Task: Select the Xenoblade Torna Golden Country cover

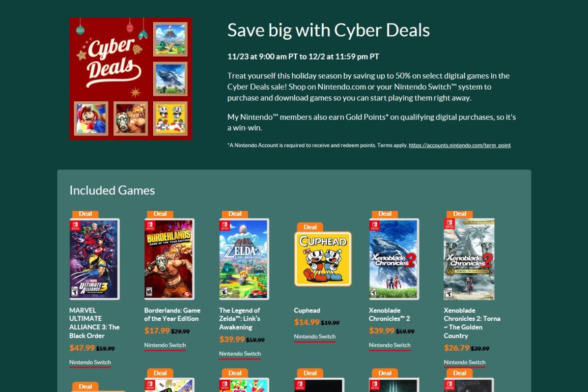Action: click(469, 259)
